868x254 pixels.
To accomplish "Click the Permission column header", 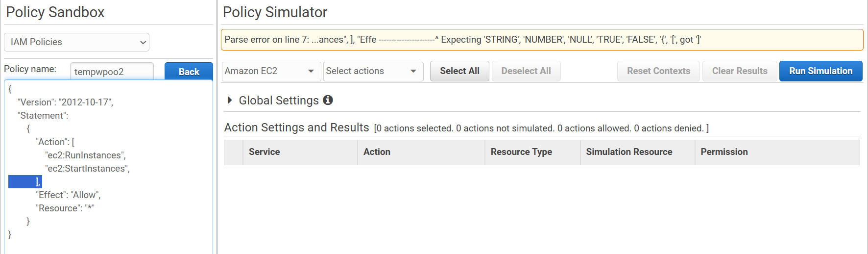I will coord(724,152).
